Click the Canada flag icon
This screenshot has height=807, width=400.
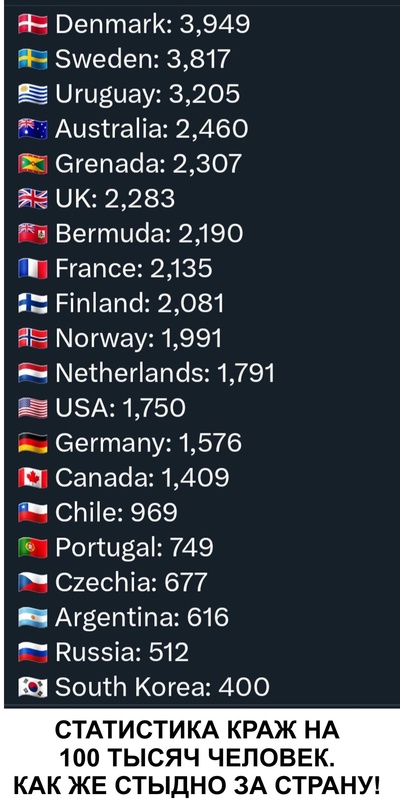[33, 478]
